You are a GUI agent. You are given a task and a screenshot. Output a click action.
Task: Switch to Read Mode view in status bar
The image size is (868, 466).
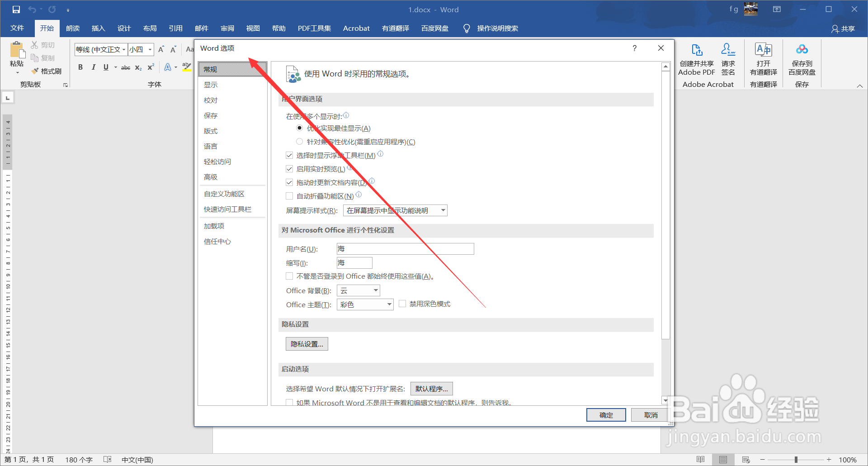point(700,460)
